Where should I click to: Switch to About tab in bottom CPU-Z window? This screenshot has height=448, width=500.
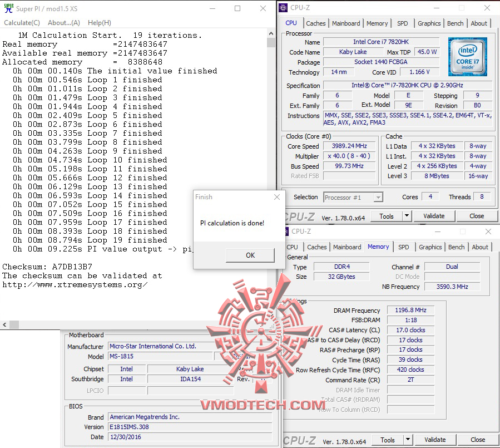[x=479, y=247]
